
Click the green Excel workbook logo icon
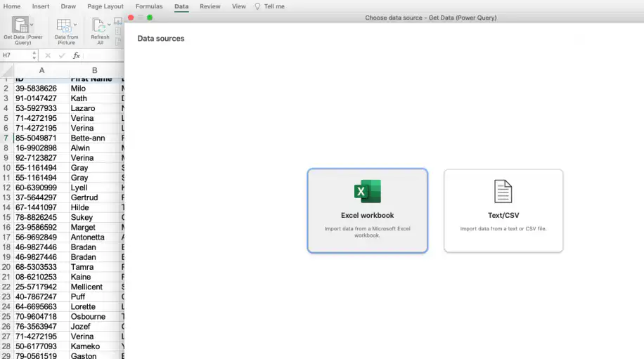click(368, 191)
